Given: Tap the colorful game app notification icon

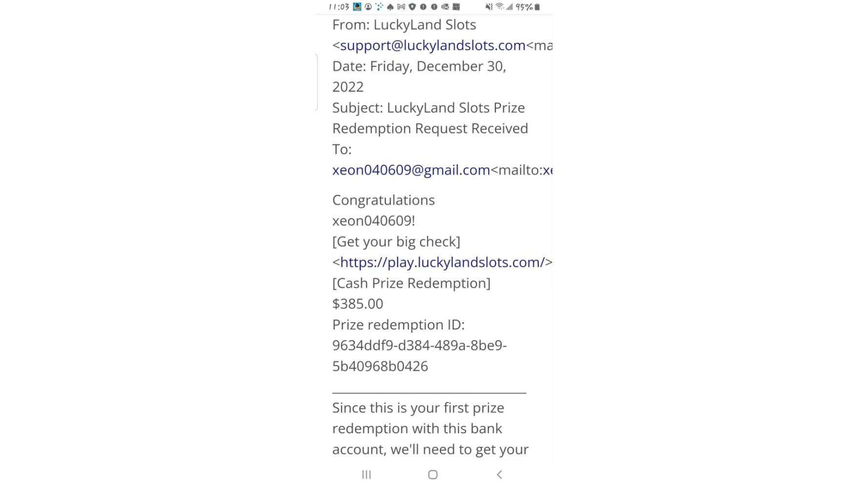Looking at the screenshot, I should coord(357,7).
